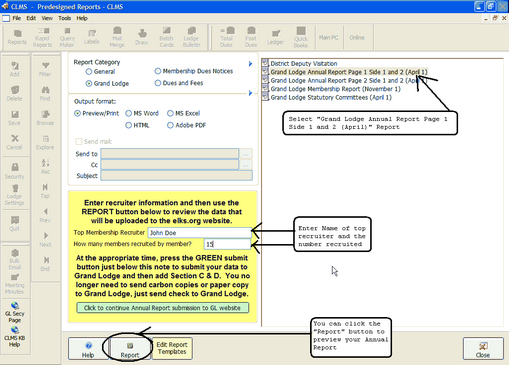Image resolution: width=509 pixels, height=365 pixels.
Task: Open the Lodge Bulletin icon
Action: [x=191, y=37]
